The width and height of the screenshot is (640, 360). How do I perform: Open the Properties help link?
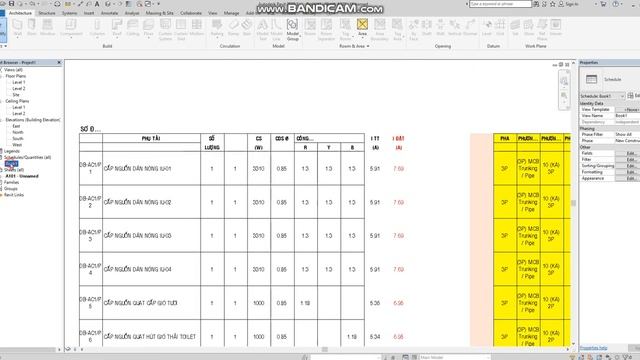point(593,348)
